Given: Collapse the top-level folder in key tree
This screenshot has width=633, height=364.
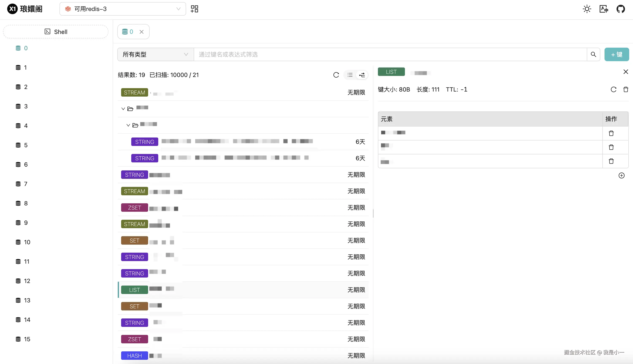Looking at the screenshot, I should (123, 109).
